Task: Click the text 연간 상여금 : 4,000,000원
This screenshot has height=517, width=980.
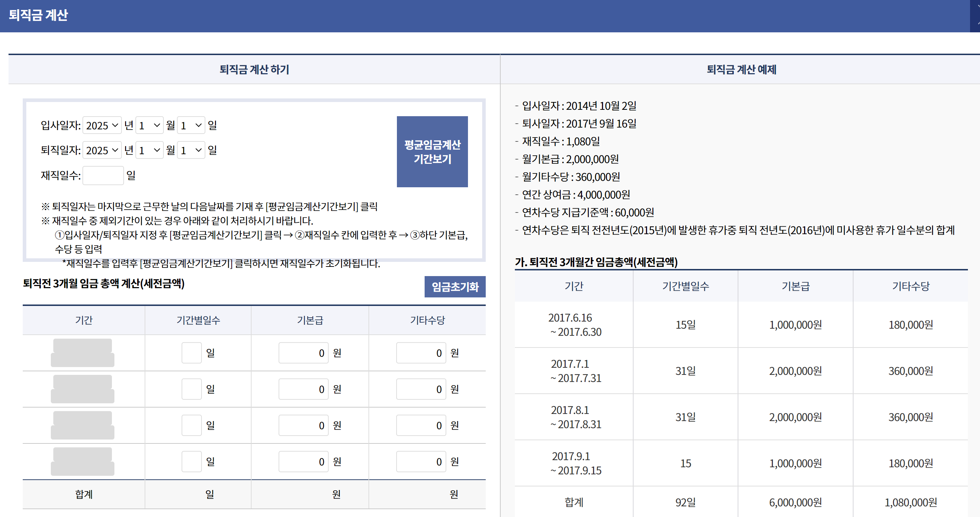Action: click(x=576, y=194)
